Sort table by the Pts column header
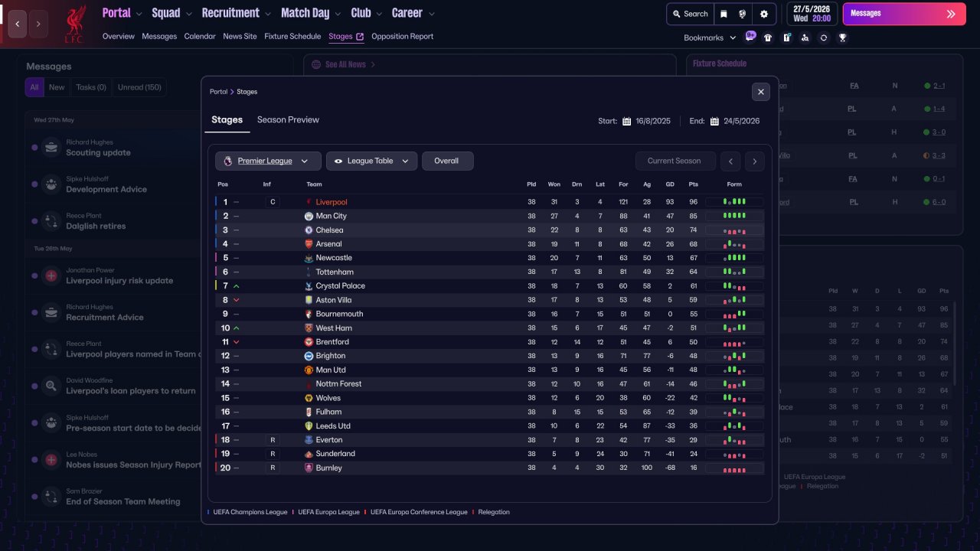Screen dimensions: 980x551 [x=694, y=184]
